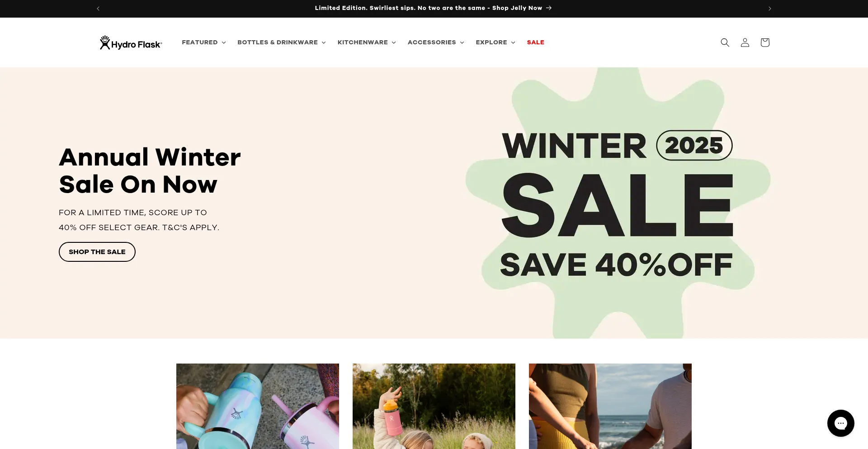
Task: Open the shopping cart icon
Action: click(x=764, y=43)
